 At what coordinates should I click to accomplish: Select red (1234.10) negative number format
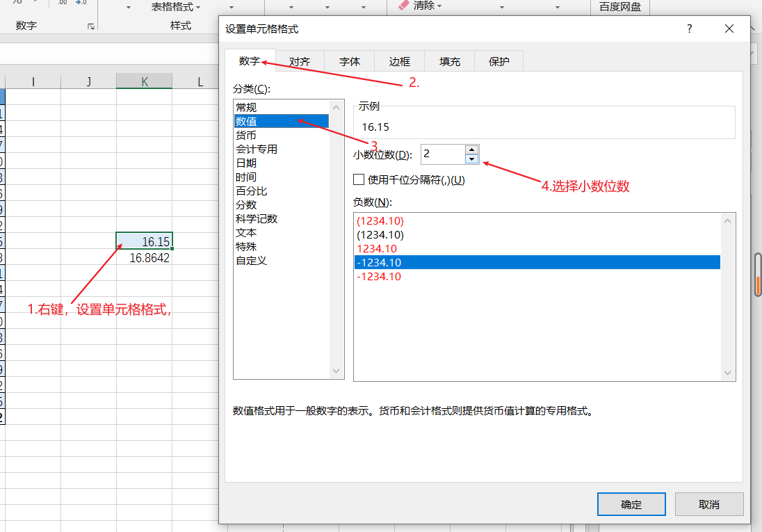(537, 220)
